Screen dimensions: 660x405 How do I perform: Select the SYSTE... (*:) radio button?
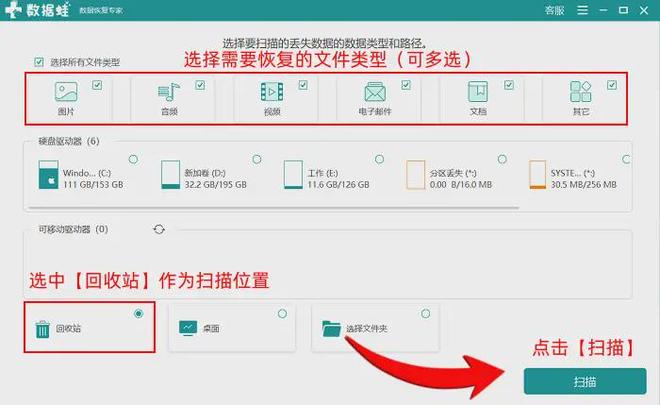[x=626, y=160]
